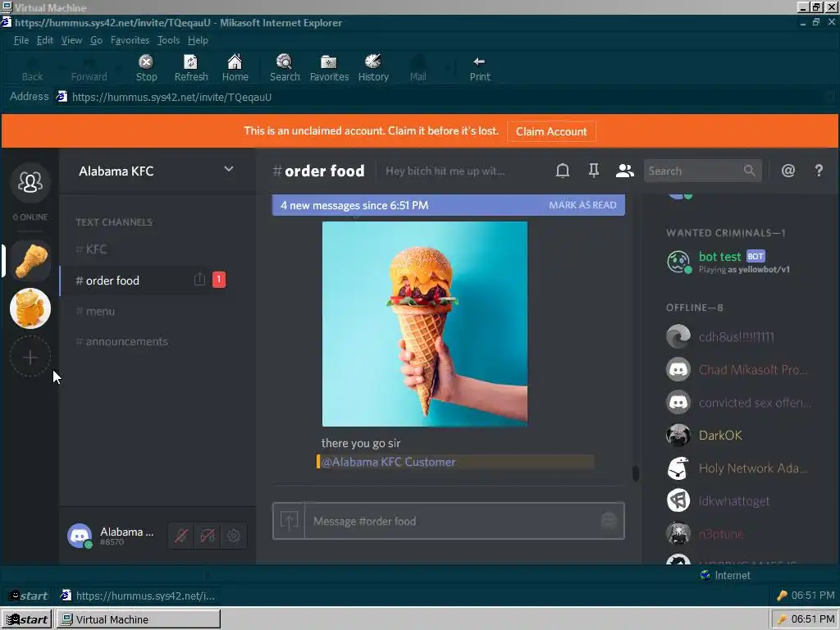Add a server with plus icon

point(30,356)
